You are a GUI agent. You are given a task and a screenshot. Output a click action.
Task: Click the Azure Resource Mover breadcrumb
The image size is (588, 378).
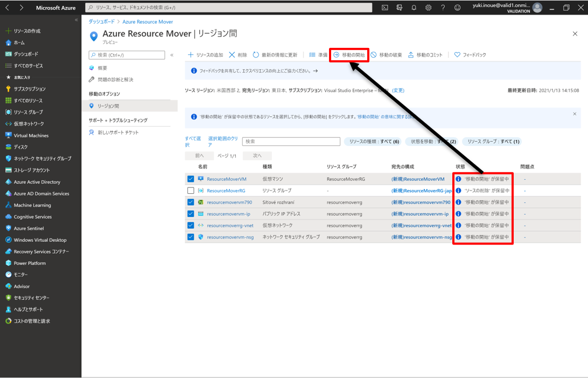pos(148,22)
